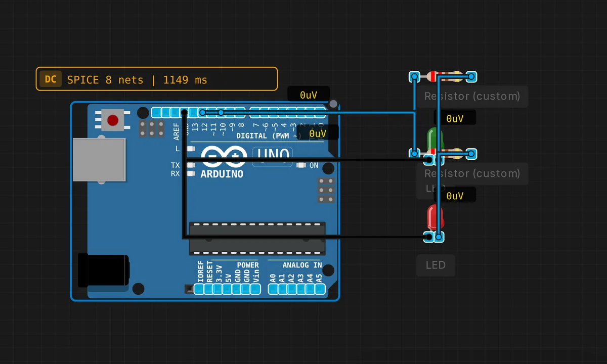
Task: Click the second resistor right terminal
Action: [471, 153]
